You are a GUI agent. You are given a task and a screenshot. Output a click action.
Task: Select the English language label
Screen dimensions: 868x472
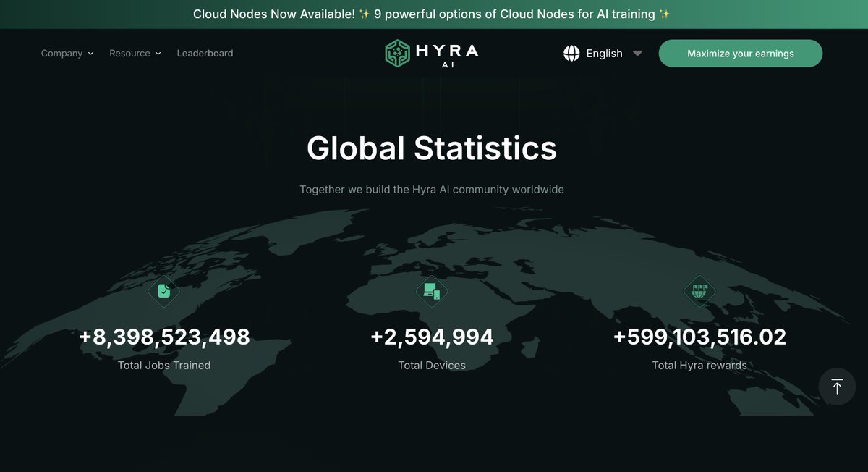[605, 54]
